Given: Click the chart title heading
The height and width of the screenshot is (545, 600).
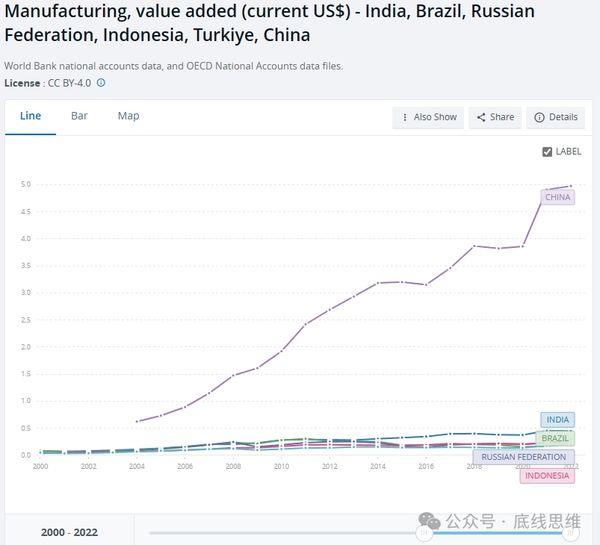Looking at the screenshot, I should click(x=270, y=23).
